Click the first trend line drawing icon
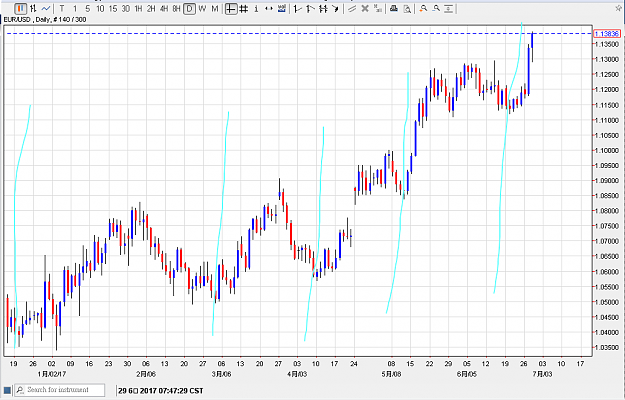This screenshot has height=400, width=625. (x=297, y=8)
